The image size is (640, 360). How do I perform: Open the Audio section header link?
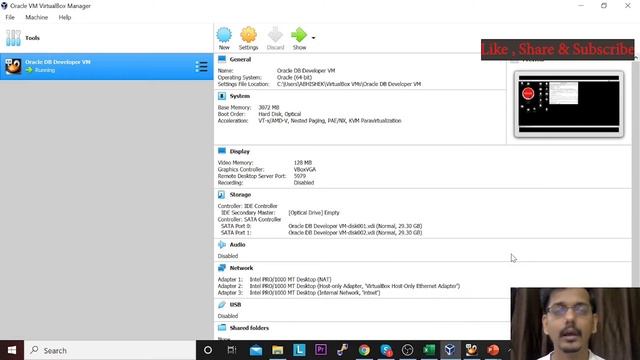[237, 244]
